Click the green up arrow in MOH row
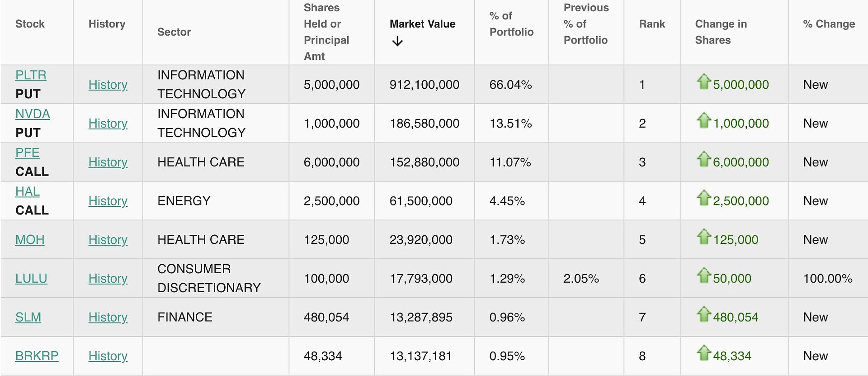 [703, 237]
